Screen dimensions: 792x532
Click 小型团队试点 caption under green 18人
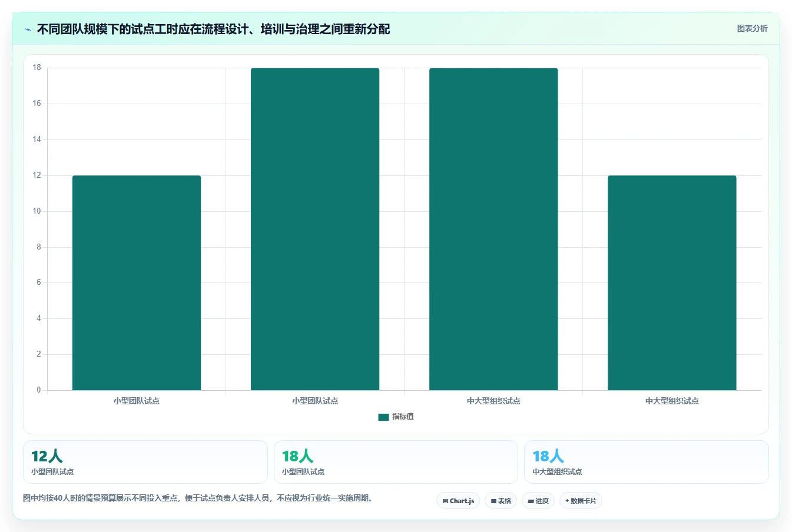point(303,472)
